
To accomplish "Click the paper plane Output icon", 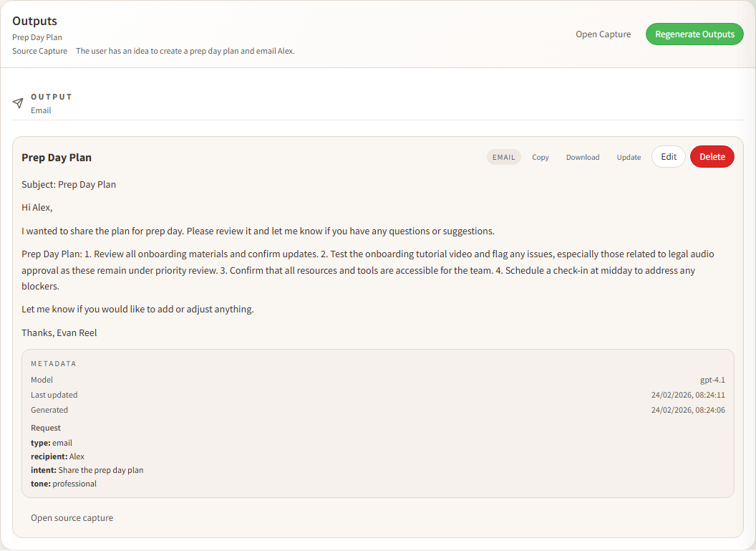I will [18, 103].
